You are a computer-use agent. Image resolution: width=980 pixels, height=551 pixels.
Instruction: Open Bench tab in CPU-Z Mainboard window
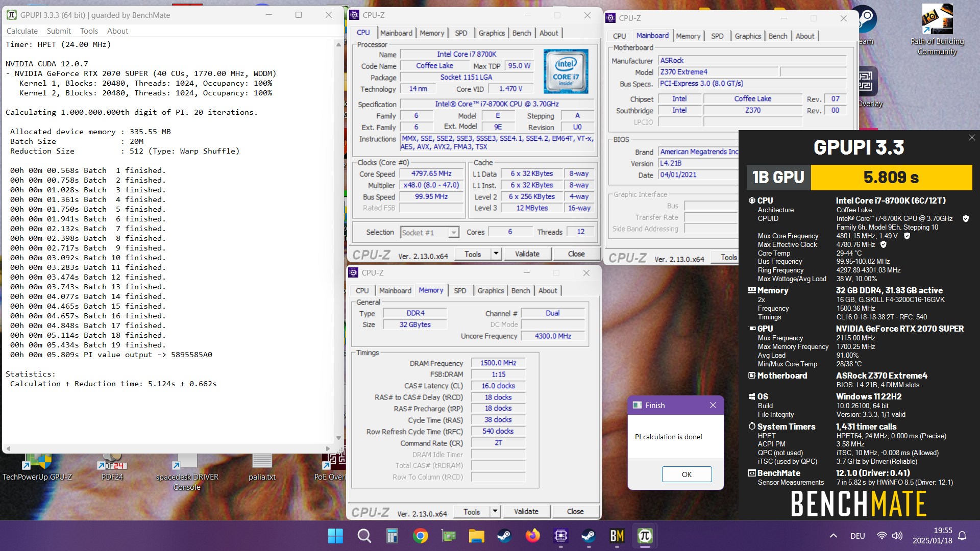click(778, 36)
